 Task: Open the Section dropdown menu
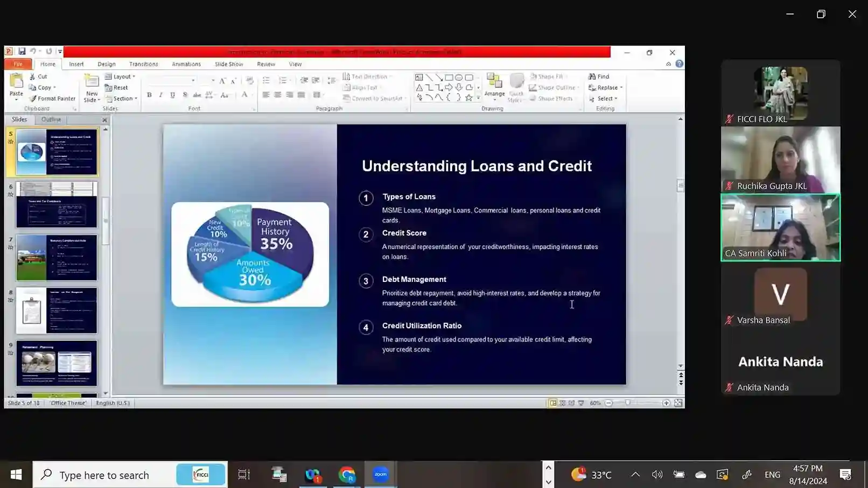[x=122, y=98]
